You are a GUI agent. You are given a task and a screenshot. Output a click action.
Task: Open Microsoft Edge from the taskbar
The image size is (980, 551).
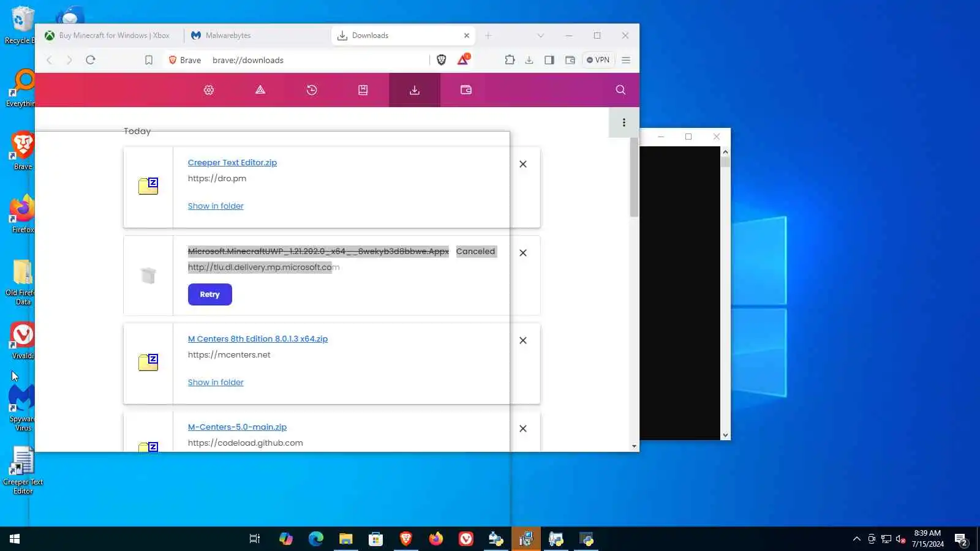[315, 539]
